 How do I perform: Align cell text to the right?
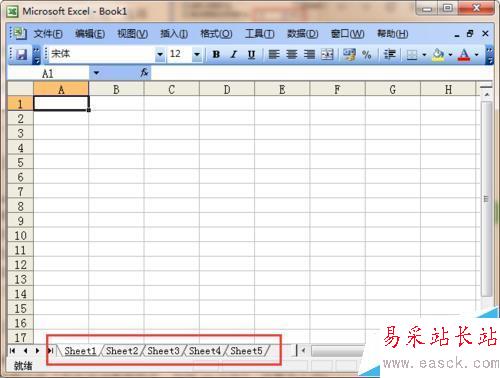(x=309, y=54)
